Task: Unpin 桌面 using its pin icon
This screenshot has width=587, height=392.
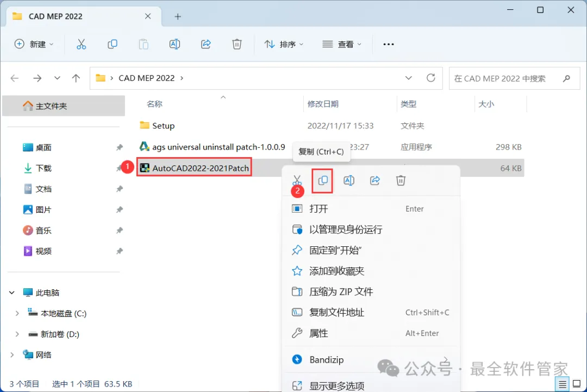Action: click(120, 147)
